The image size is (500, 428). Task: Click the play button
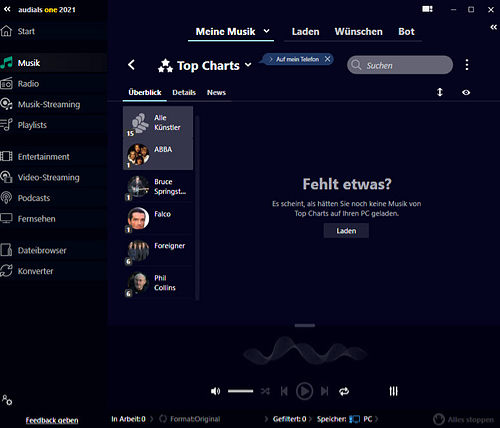pos(304,391)
